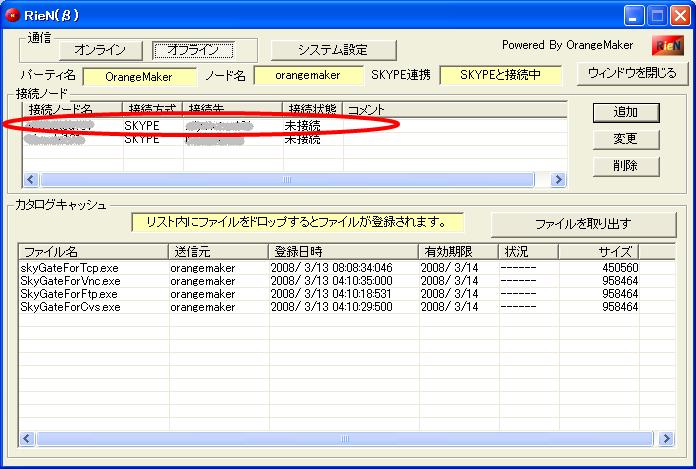Viewport: 696px width, 469px height.
Task: Click the ウィンドウを閉じる button
Action: click(632, 73)
